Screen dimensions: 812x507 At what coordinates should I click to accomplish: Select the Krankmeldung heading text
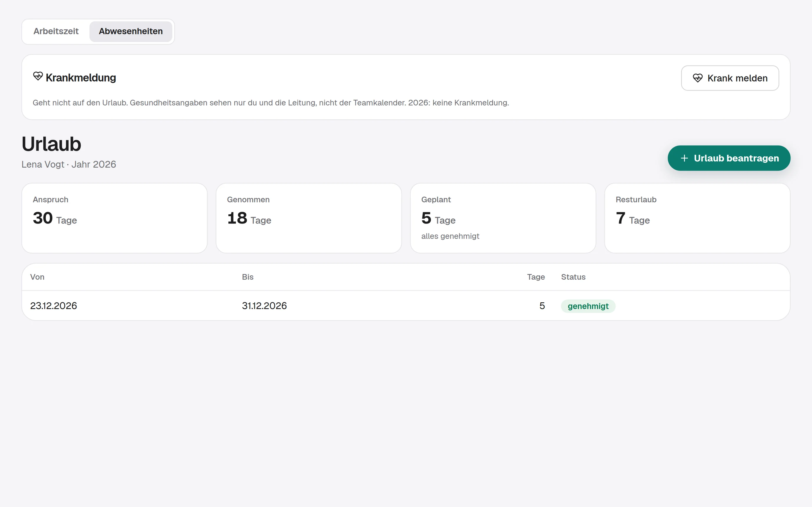[x=81, y=78]
